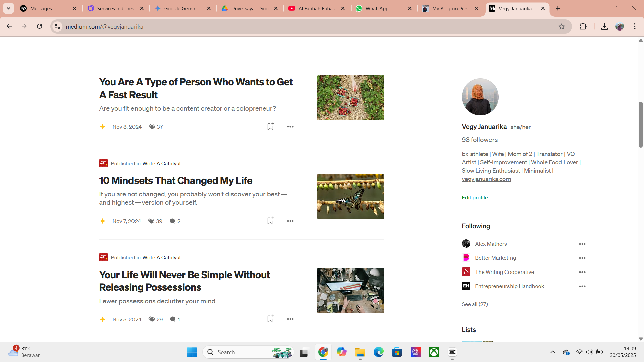Image resolution: width=644 pixels, height=362 pixels.
Task: Bookmark this page with star icon
Action: tap(562, 26)
